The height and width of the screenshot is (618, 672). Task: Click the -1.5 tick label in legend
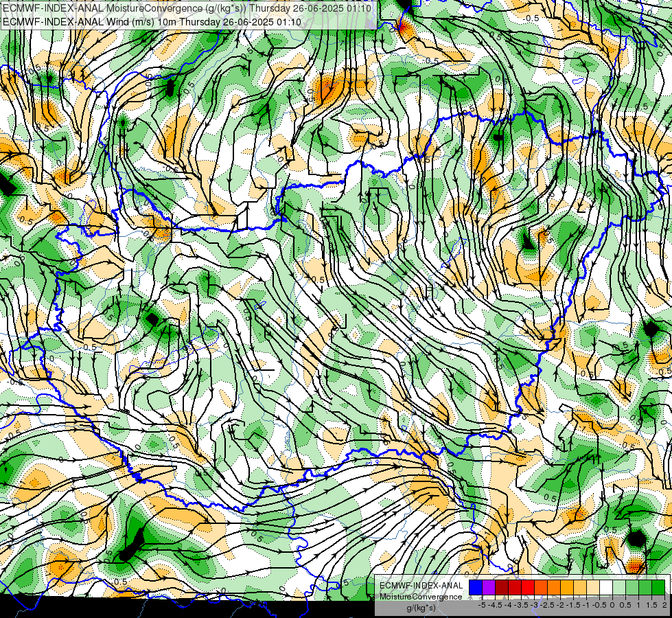(573, 605)
